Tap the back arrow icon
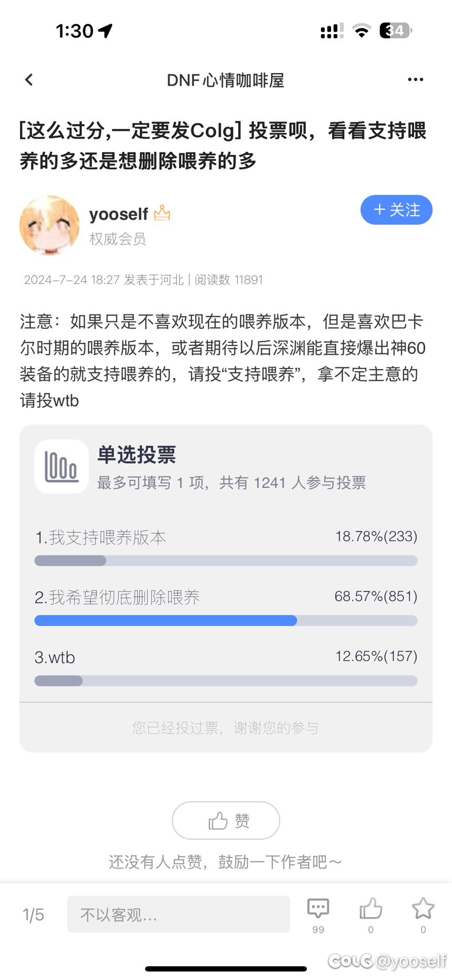452x980 pixels. [x=29, y=80]
